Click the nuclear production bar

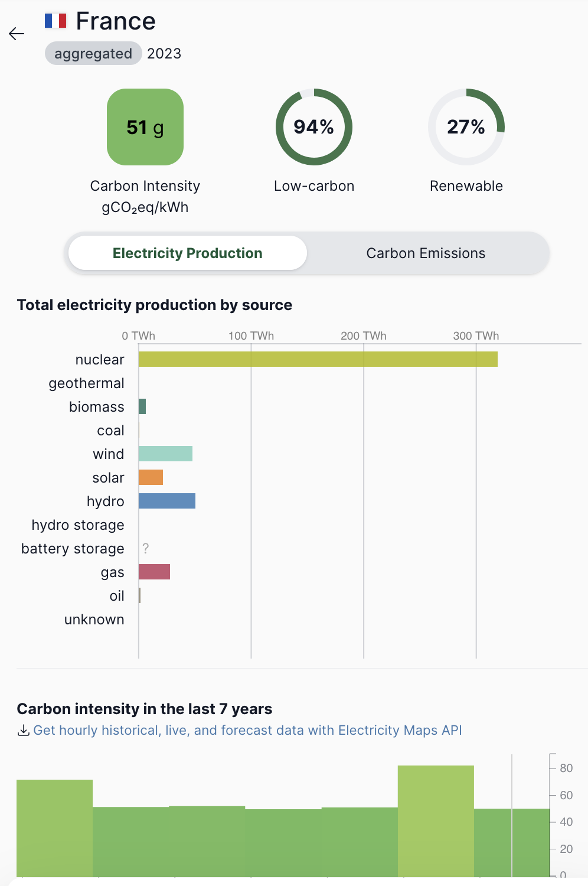(318, 359)
